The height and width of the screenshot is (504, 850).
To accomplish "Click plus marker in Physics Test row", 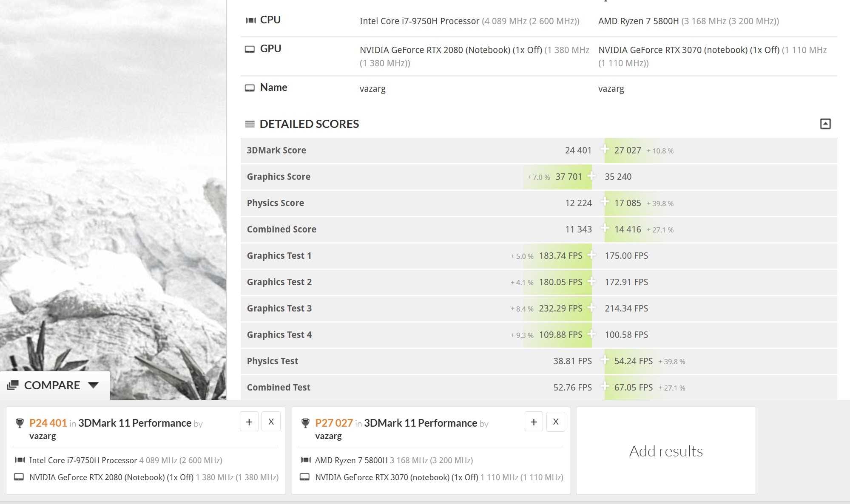I will tap(605, 360).
